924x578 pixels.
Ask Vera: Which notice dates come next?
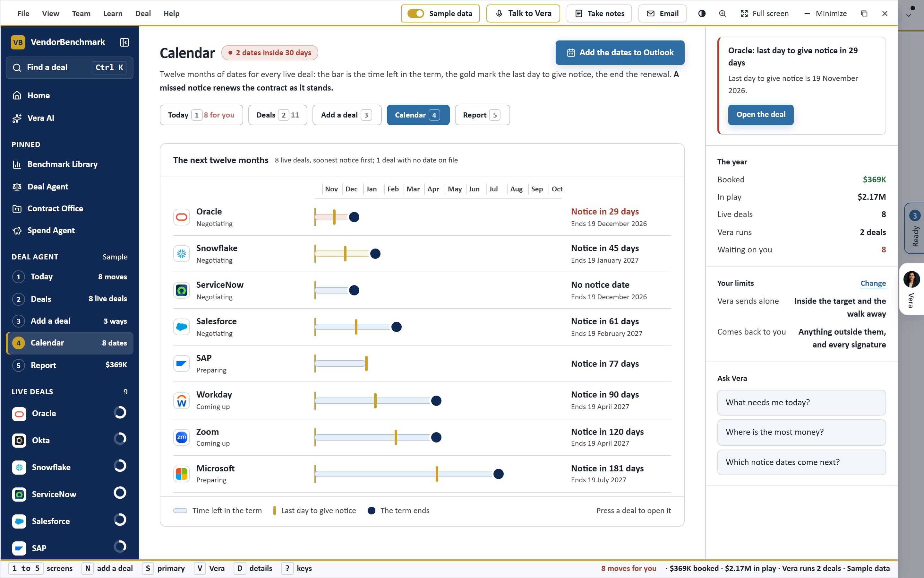coord(801,462)
